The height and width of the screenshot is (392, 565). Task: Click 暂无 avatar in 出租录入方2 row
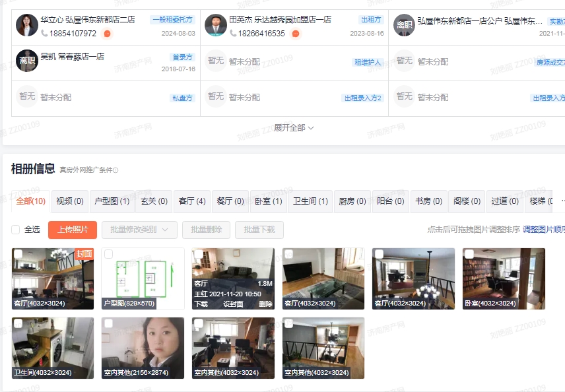[215, 96]
